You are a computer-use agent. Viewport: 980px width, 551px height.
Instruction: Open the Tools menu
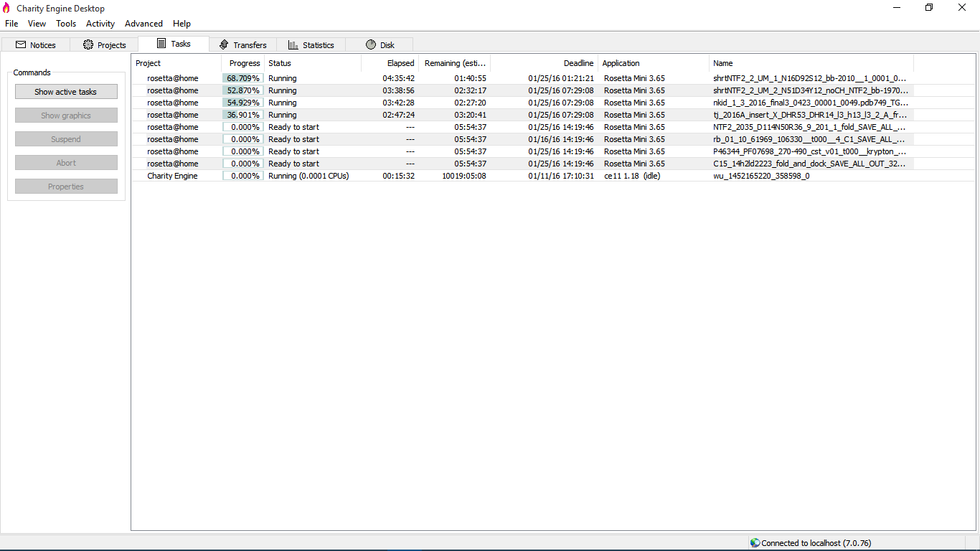point(66,24)
